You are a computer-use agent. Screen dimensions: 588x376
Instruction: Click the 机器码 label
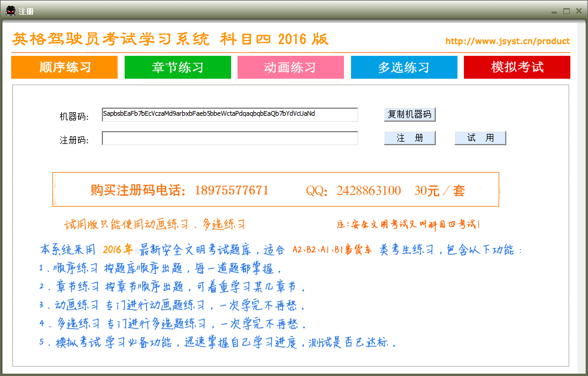coord(74,116)
